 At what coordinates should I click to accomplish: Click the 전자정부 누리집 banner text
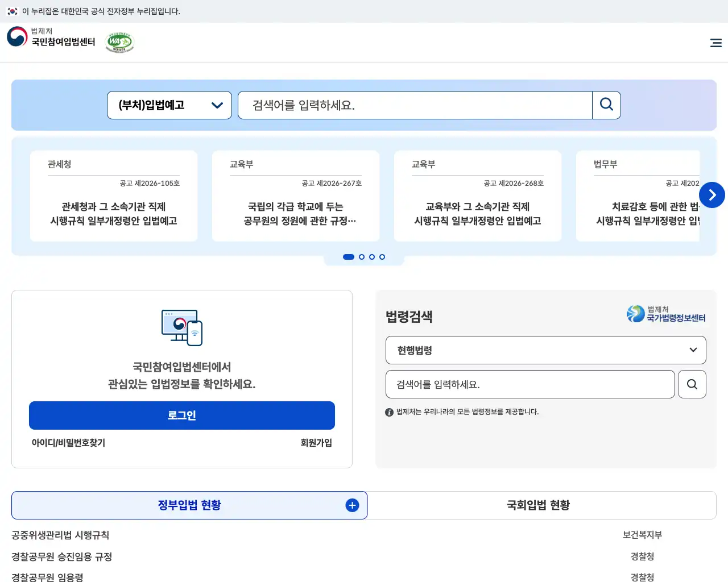click(101, 11)
